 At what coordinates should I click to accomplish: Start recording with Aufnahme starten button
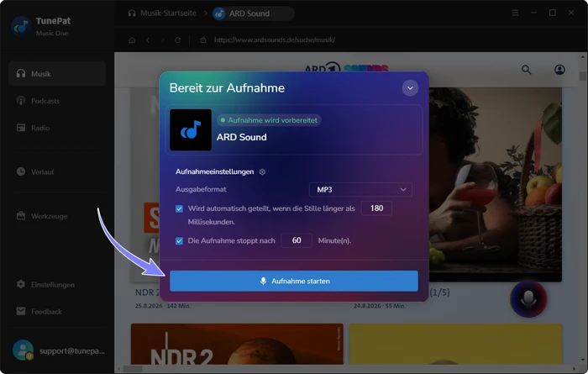click(294, 281)
